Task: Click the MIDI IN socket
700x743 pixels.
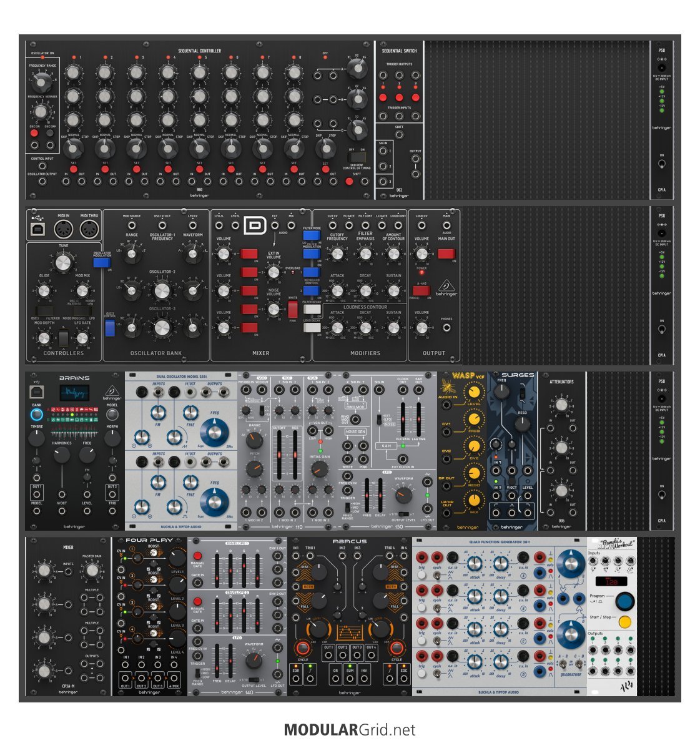Action: point(63,230)
